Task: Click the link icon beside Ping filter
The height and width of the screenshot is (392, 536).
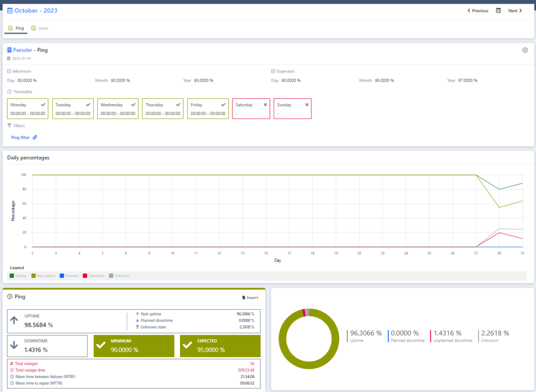Action: (x=35, y=137)
